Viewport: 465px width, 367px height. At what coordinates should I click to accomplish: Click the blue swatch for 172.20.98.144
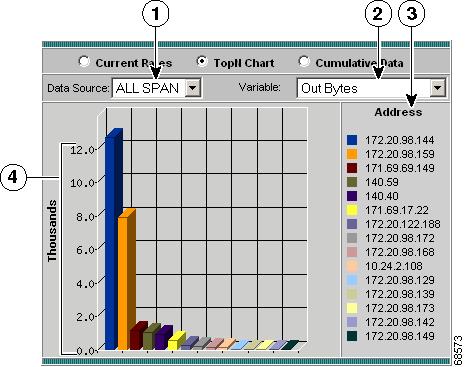(x=352, y=140)
